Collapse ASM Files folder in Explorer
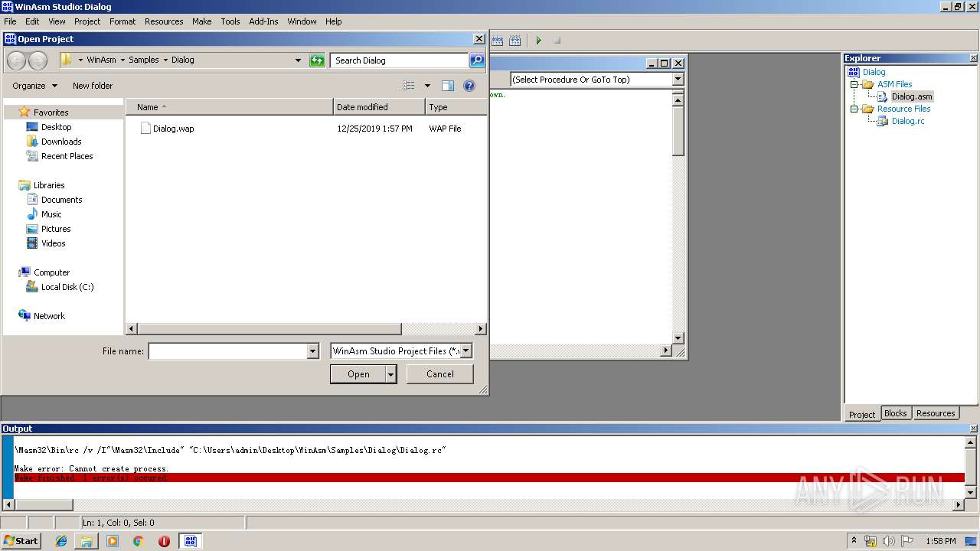 pos(854,84)
